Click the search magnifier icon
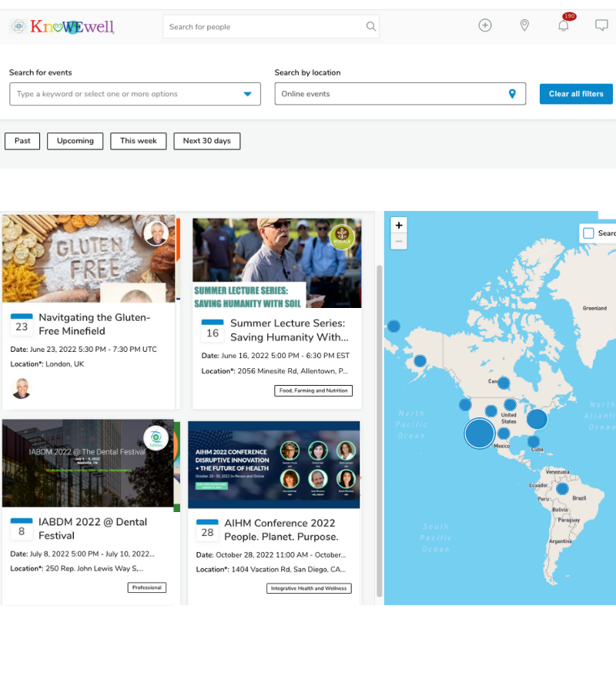The image size is (616, 693). (370, 26)
